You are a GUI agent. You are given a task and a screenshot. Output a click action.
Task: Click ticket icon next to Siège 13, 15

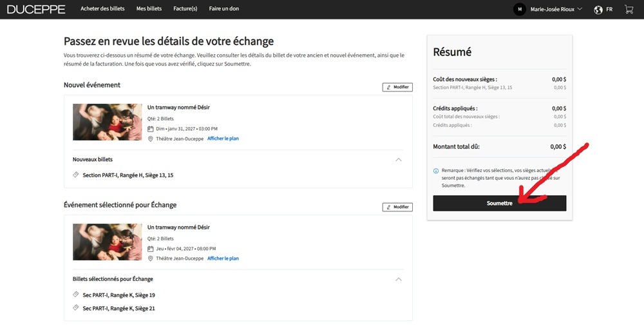tap(75, 175)
